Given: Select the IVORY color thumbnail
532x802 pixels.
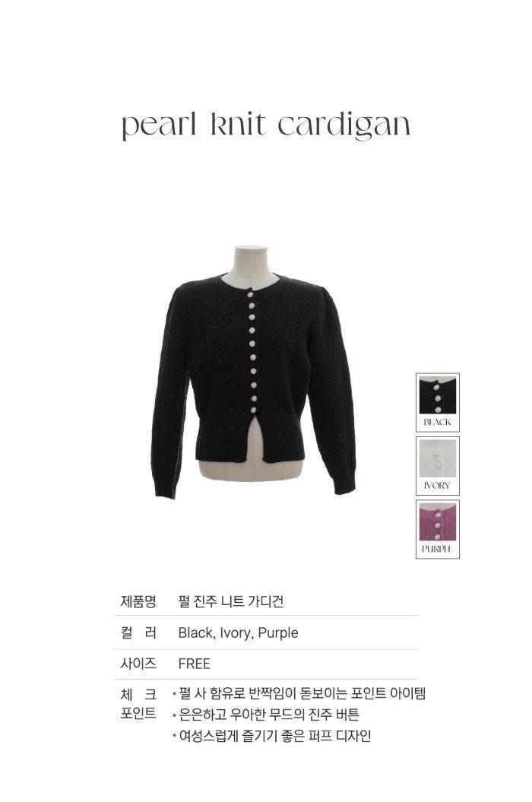Looking at the screenshot, I should pyautogui.click(x=437, y=466).
